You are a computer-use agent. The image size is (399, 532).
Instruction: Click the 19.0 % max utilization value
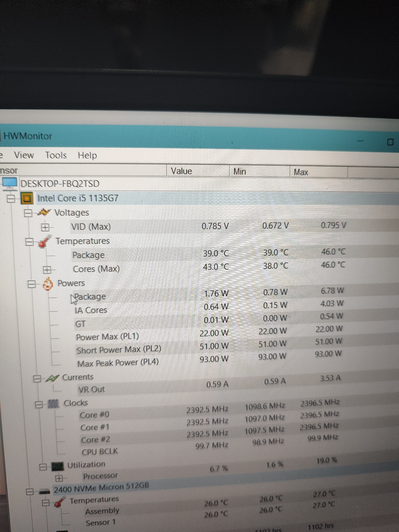coord(327,460)
